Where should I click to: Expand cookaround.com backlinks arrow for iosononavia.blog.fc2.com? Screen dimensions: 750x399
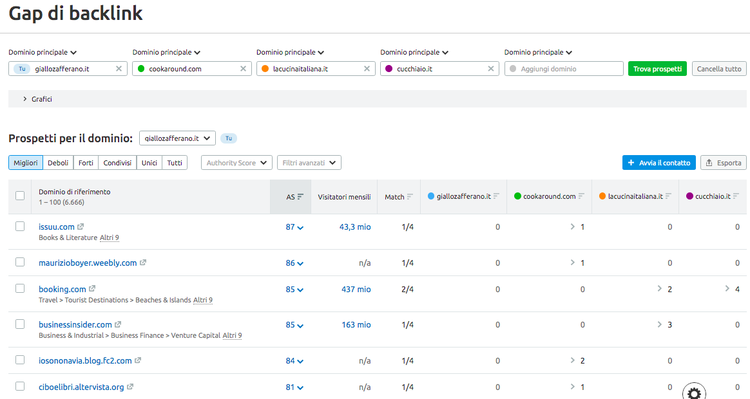tap(573, 360)
